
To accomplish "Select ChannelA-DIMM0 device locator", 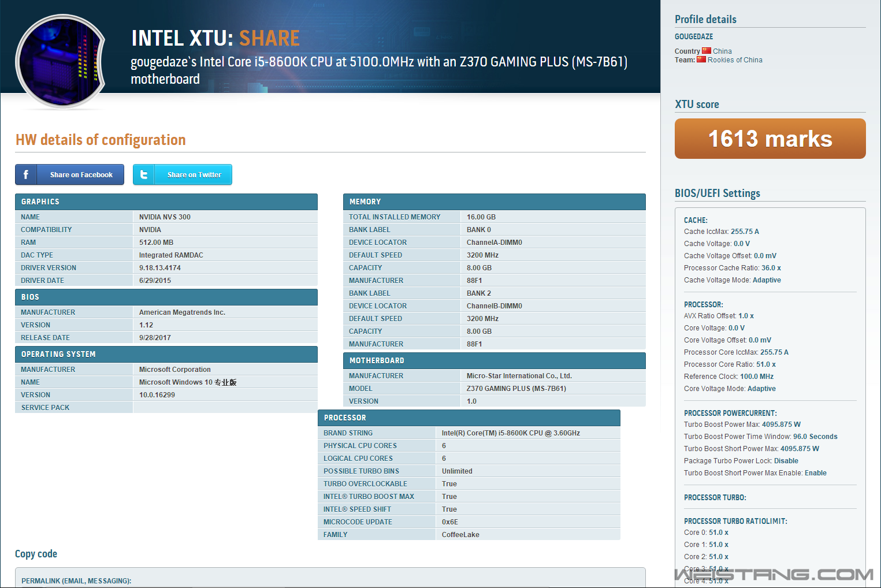I will (495, 243).
